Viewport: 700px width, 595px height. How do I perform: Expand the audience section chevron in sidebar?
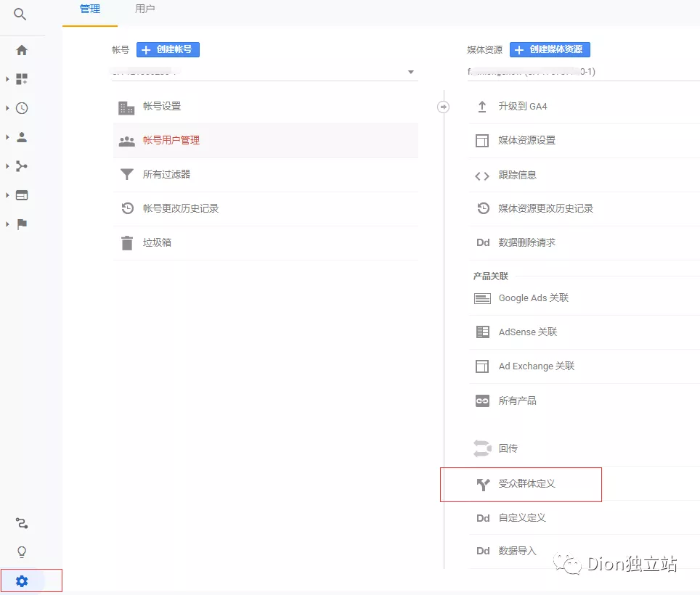(6, 137)
